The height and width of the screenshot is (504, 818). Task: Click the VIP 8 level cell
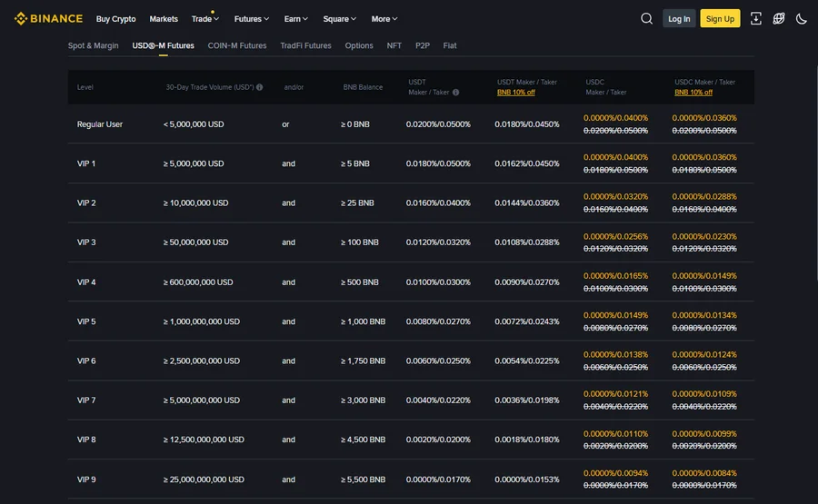point(86,440)
